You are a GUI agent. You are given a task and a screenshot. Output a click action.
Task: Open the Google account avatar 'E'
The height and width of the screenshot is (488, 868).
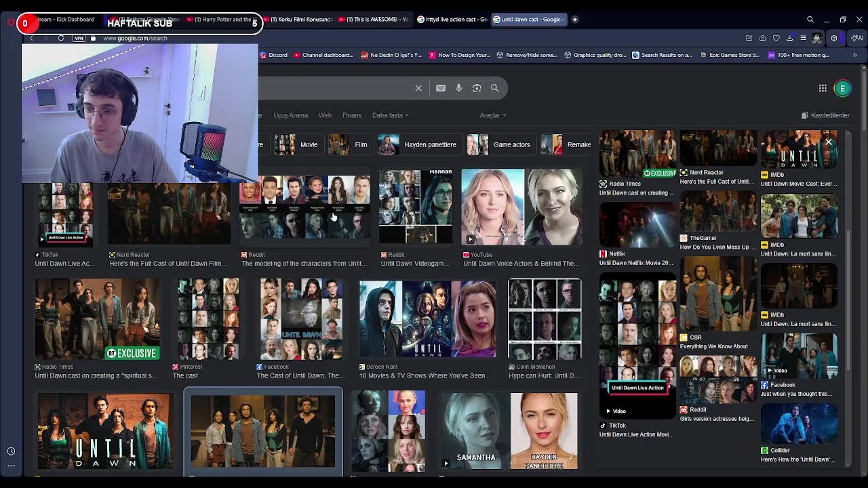click(842, 88)
